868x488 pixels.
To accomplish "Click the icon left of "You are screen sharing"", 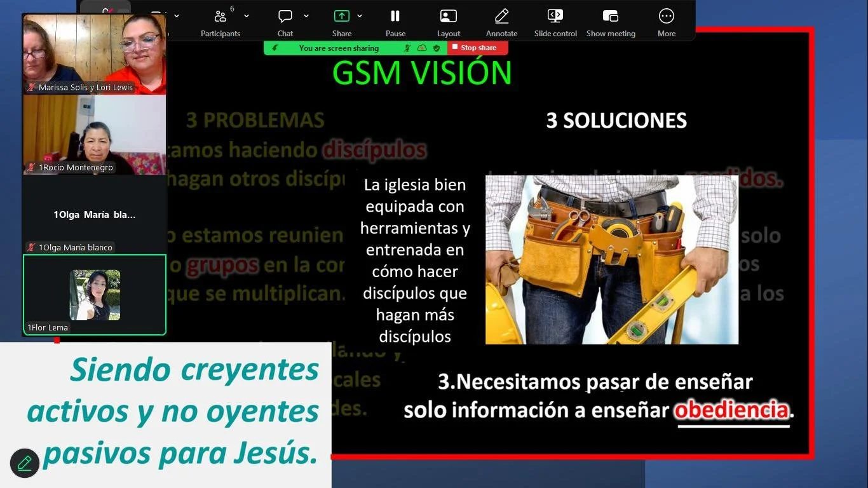I will coord(275,48).
